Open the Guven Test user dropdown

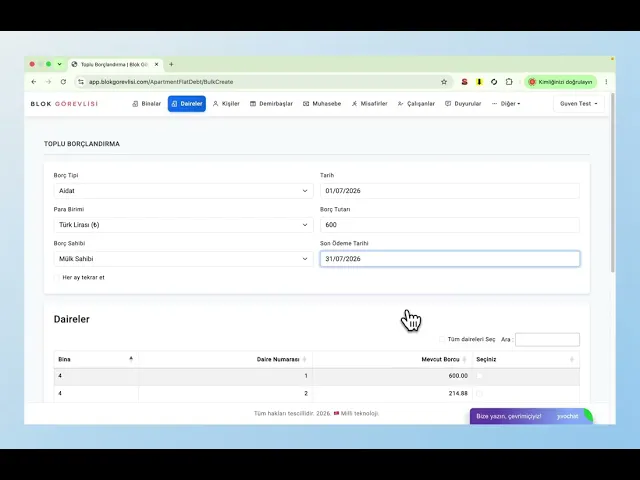[579, 104]
